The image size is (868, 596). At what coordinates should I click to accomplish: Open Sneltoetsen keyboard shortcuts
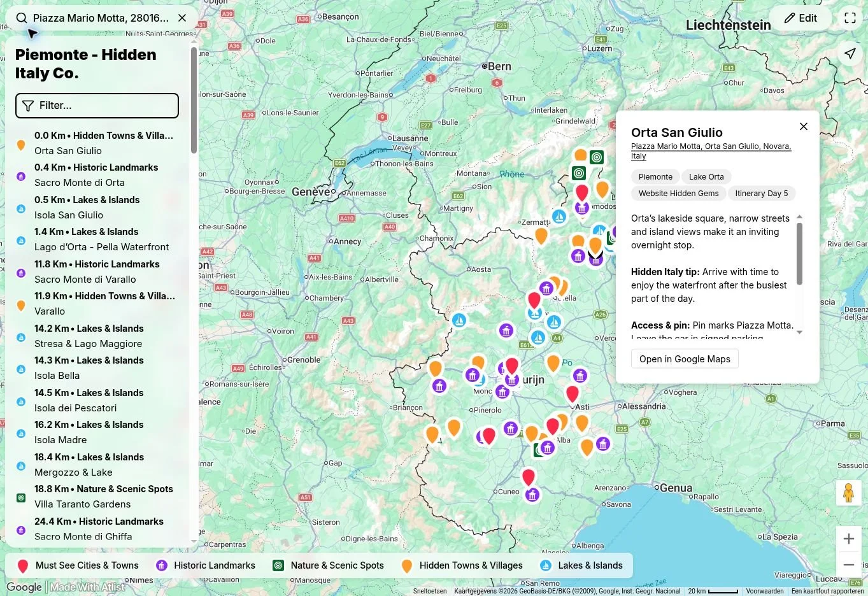tap(430, 591)
